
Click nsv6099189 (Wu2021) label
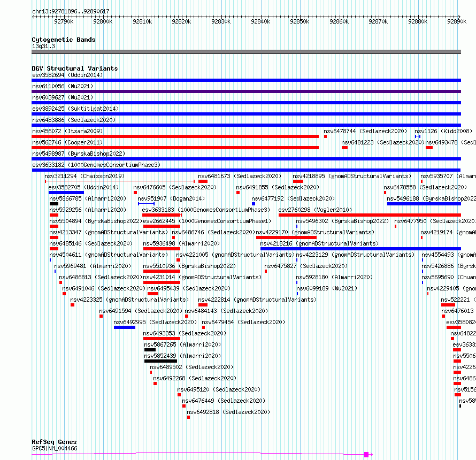click(327, 288)
